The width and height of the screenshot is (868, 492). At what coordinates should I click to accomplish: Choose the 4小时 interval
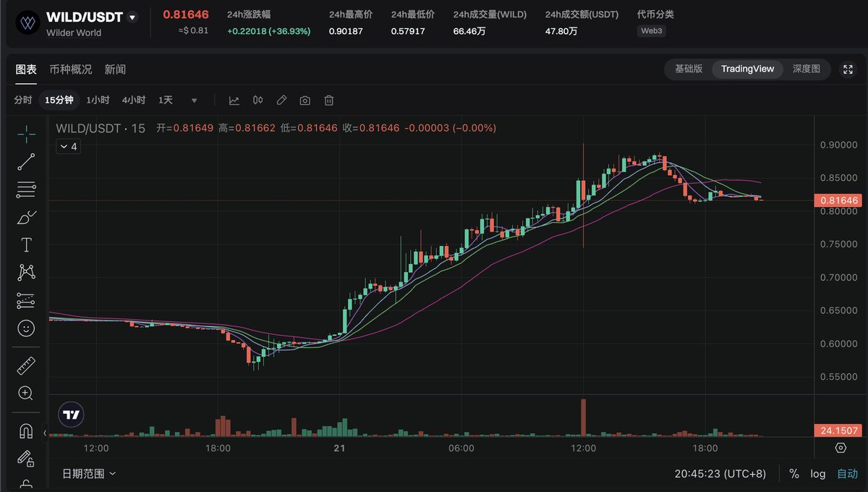[x=134, y=101]
